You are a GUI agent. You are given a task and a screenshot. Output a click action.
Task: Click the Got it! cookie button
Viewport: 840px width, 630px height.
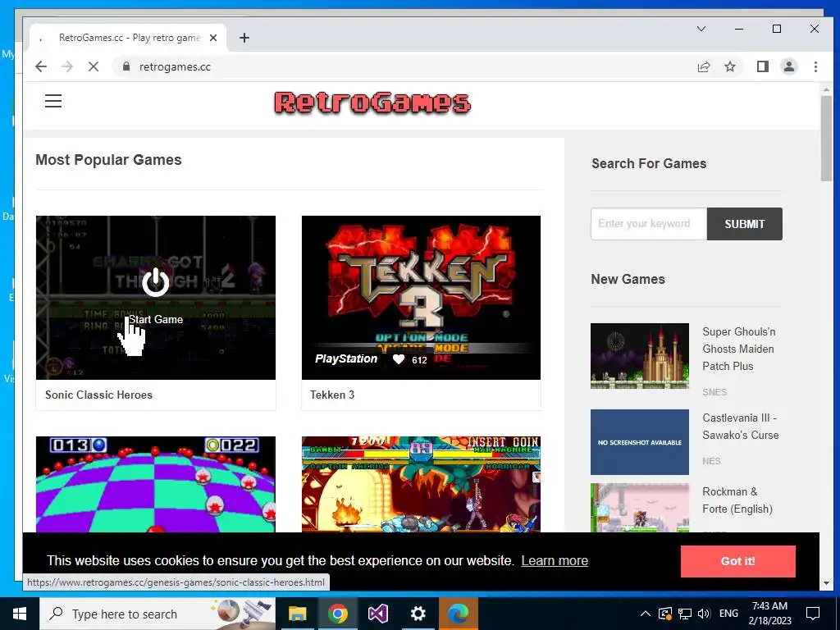(x=737, y=561)
